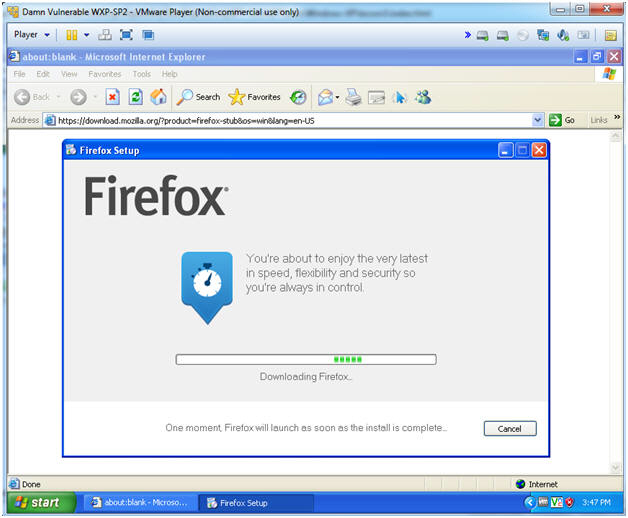Click Send Ctrl+Alt+Del icon in VMware toolbar
This screenshot has width=628, height=518.
point(105,35)
